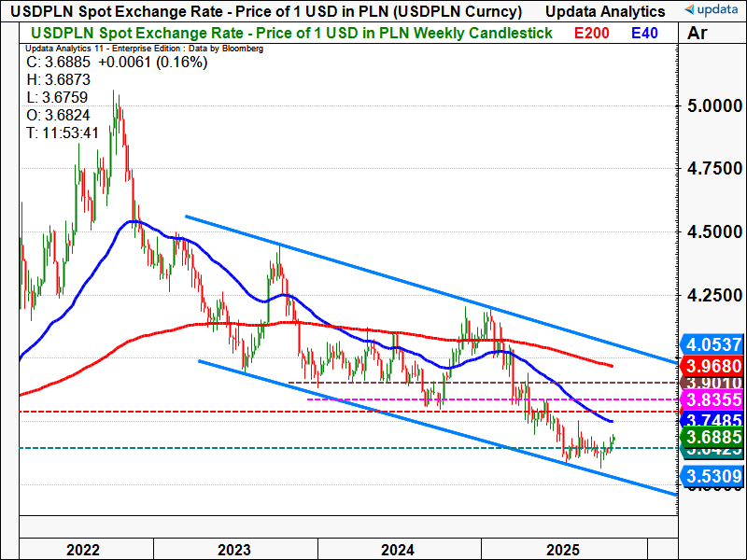This screenshot has width=747, height=560.
Task: Click the magenta 3.8355 price tag
Action: click(x=712, y=399)
